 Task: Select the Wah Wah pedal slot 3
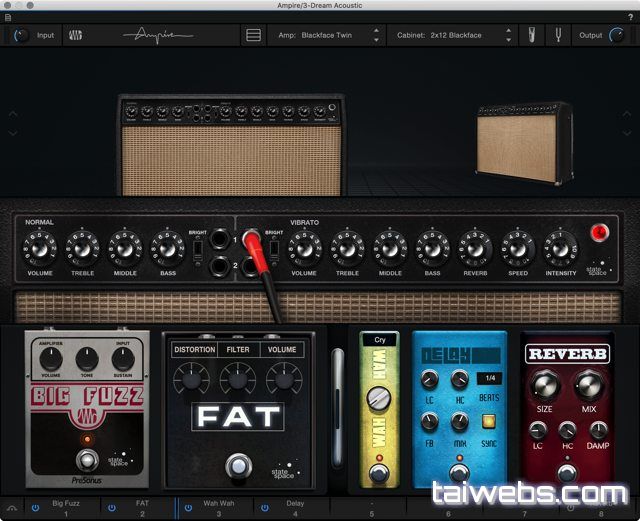coord(218,507)
